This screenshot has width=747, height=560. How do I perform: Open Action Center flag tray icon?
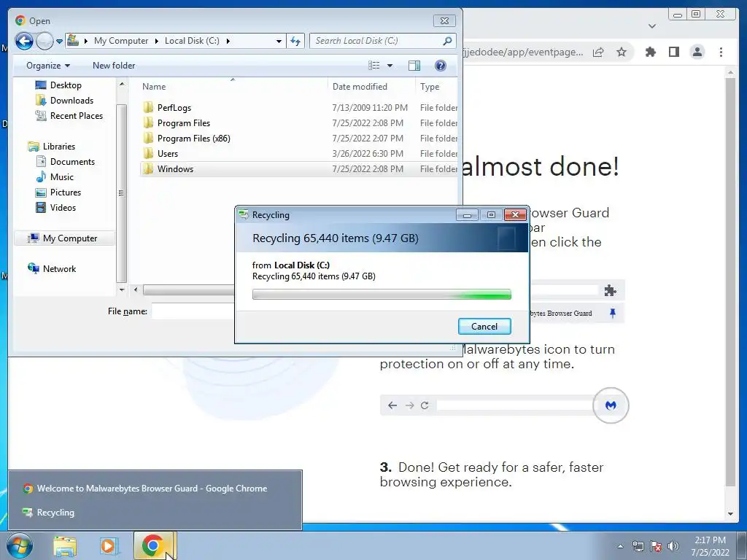[x=656, y=546]
